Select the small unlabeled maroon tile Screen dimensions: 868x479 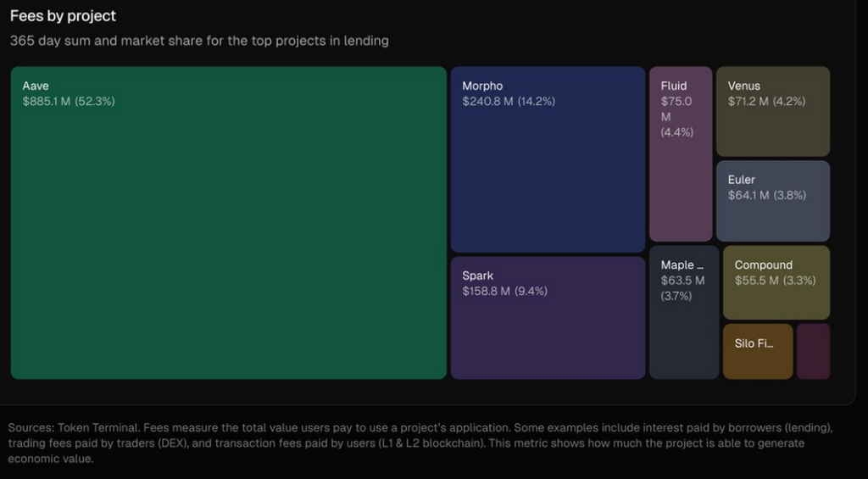(x=813, y=351)
